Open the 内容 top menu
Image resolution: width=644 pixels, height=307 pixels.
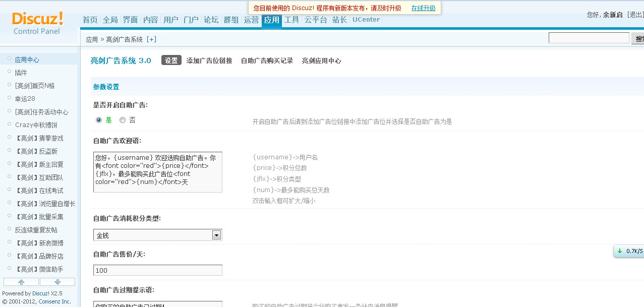151,20
